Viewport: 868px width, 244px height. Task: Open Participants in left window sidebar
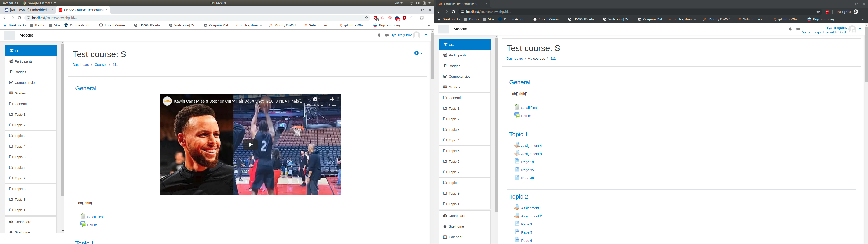tap(30, 61)
